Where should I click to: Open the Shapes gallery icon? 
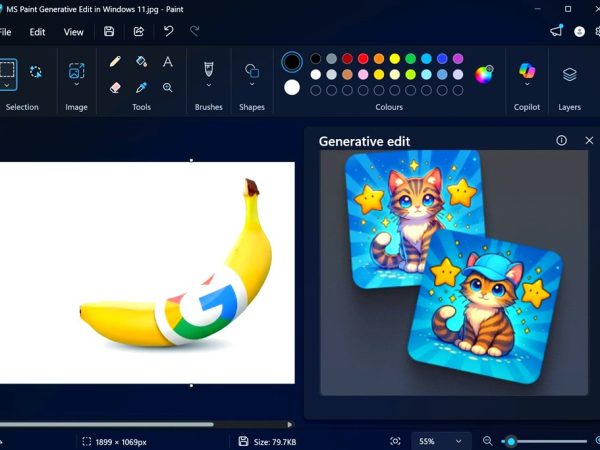tap(252, 71)
